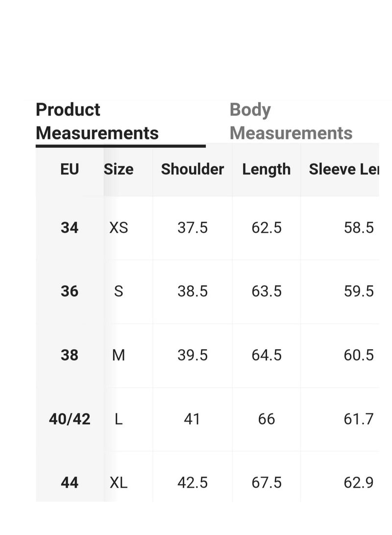
Task: Select length value 66 for L
Action: click(x=267, y=419)
